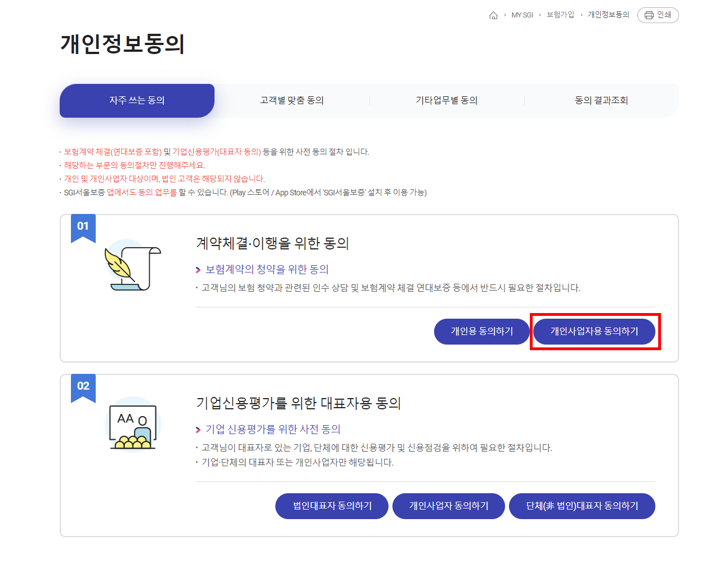Open the 동의 결과조회 tab

tap(601, 100)
